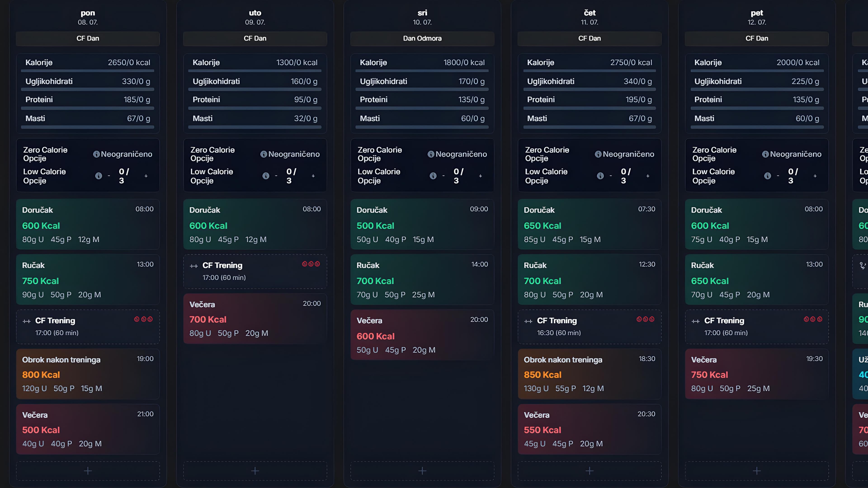Click the red intensity icons on pet CF Trening
868x488 pixels.
(x=813, y=319)
